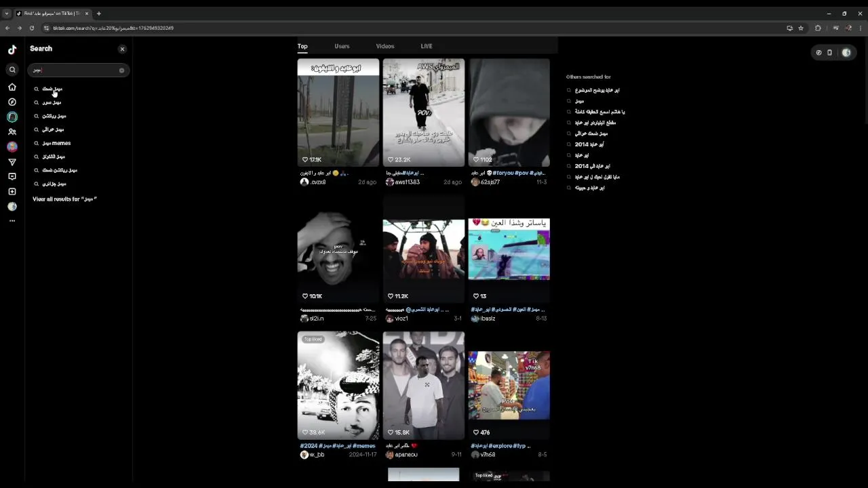
Task: Reload the page with browser refresh button
Action: pos(32,28)
